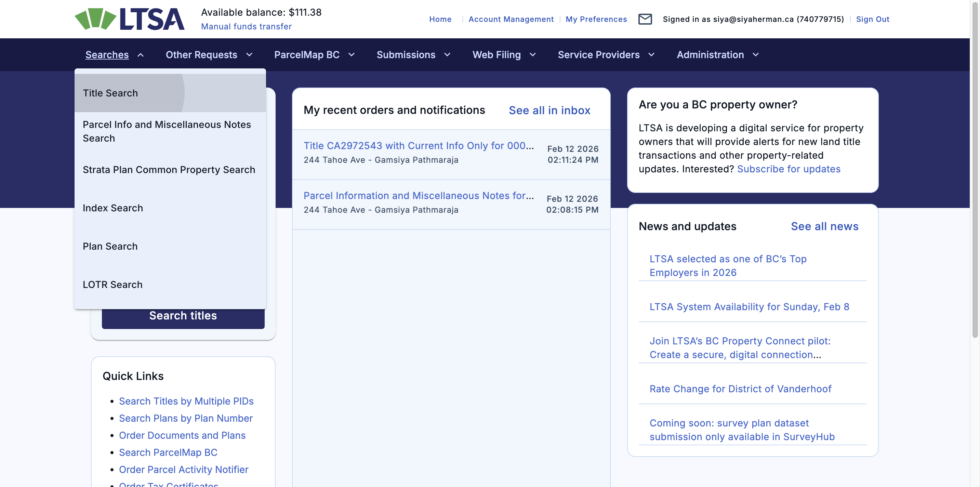Open See all in inbox link
This screenshot has width=980, height=487.
[x=549, y=110]
